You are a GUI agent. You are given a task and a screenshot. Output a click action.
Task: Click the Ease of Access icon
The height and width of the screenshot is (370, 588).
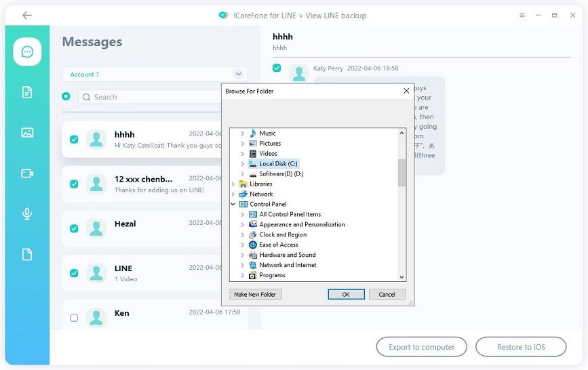coord(253,245)
